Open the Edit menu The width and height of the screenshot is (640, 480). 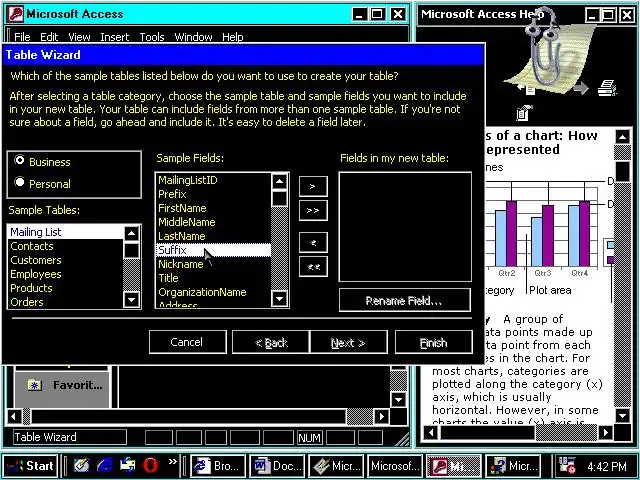[x=49, y=37]
